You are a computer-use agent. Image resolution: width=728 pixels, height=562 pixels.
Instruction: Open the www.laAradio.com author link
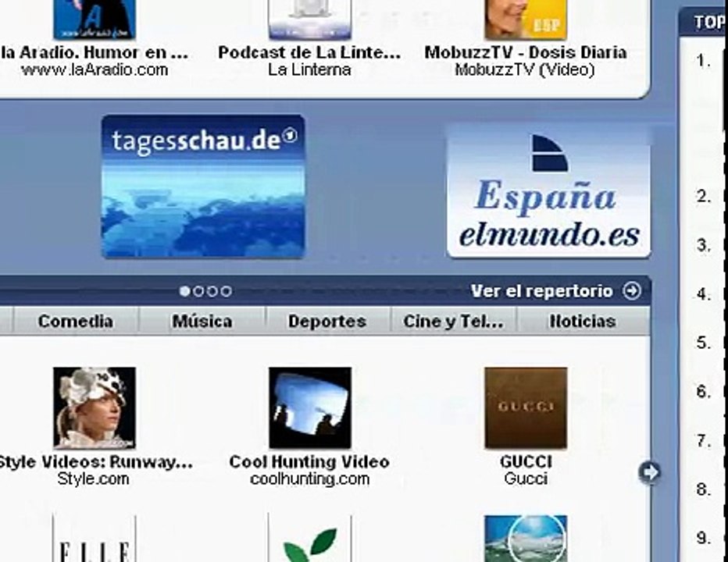95,70
